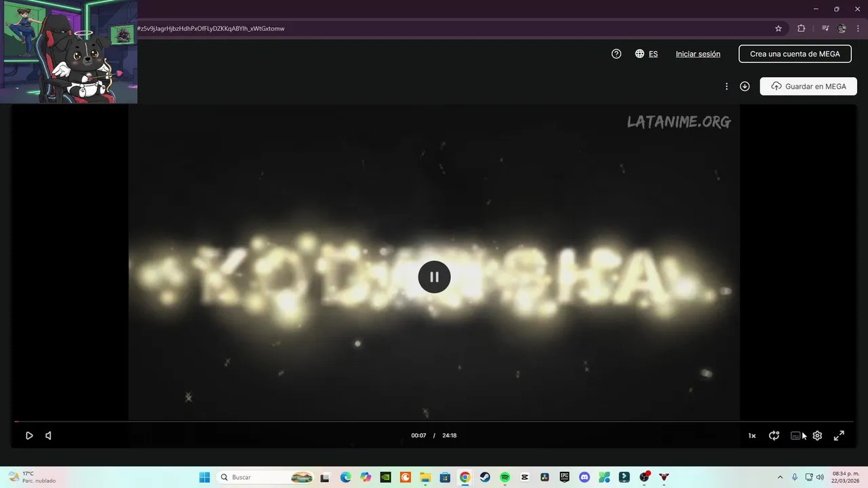
Task: Open Task View from the taskbar
Action: (325, 477)
